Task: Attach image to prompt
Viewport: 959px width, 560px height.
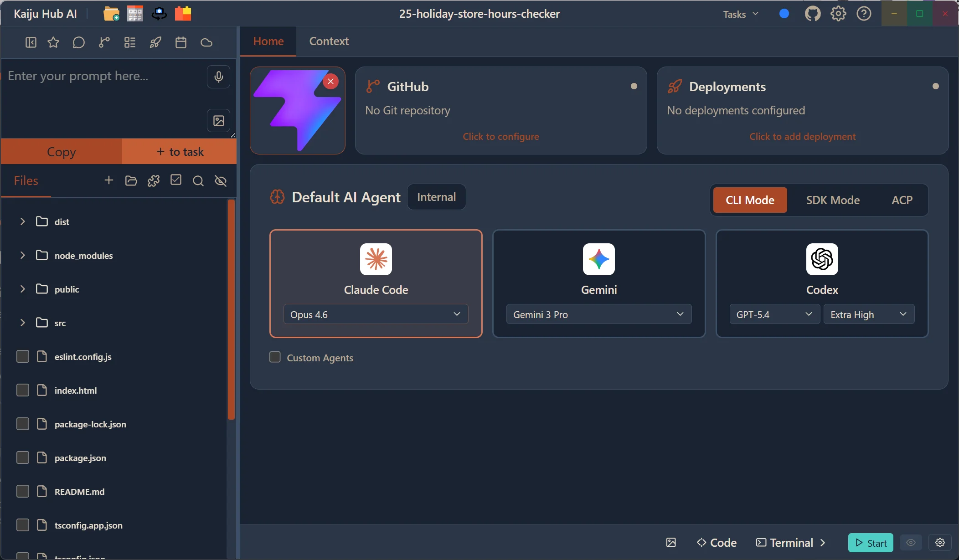Action: click(218, 121)
